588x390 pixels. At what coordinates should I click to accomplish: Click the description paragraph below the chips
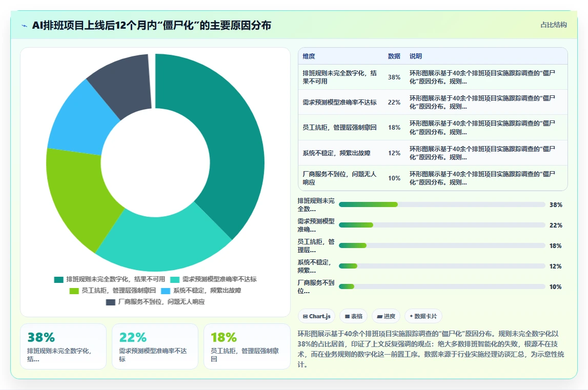click(x=431, y=349)
